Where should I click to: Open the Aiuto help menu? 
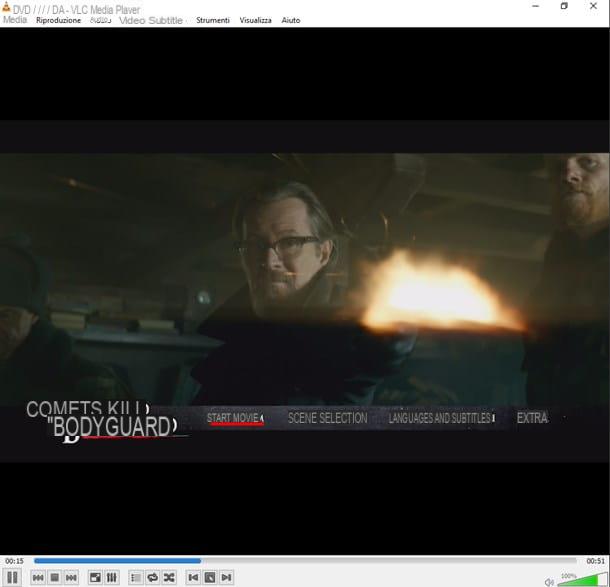click(x=291, y=20)
